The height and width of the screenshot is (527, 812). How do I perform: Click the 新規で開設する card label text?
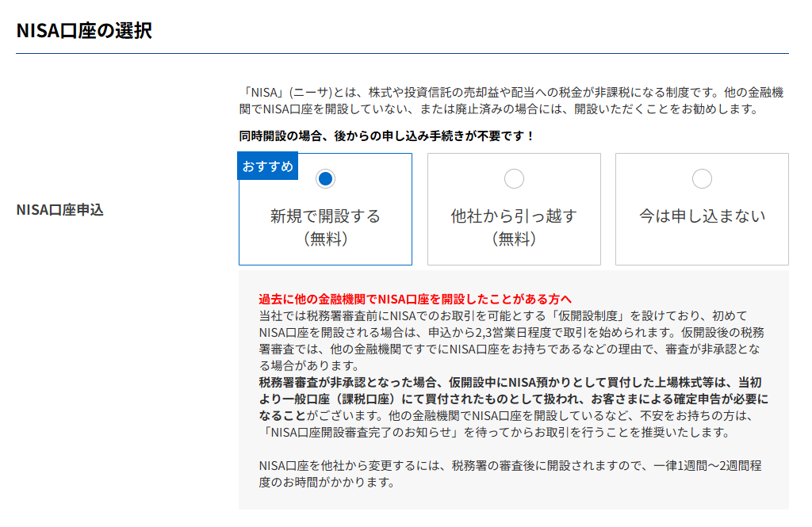325,216
